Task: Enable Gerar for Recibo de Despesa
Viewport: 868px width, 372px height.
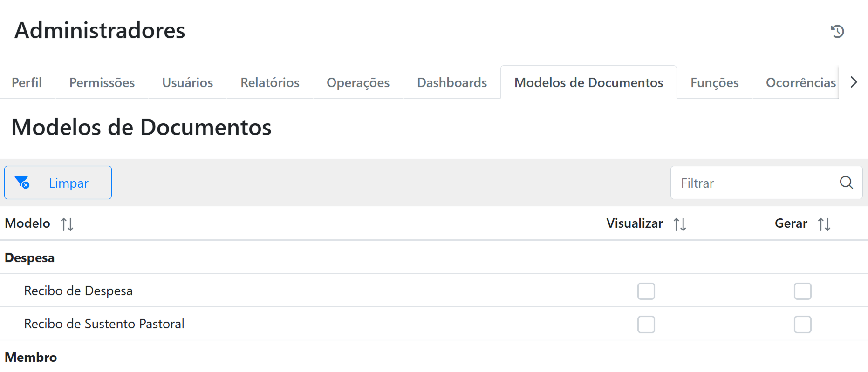Action: click(x=802, y=291)
